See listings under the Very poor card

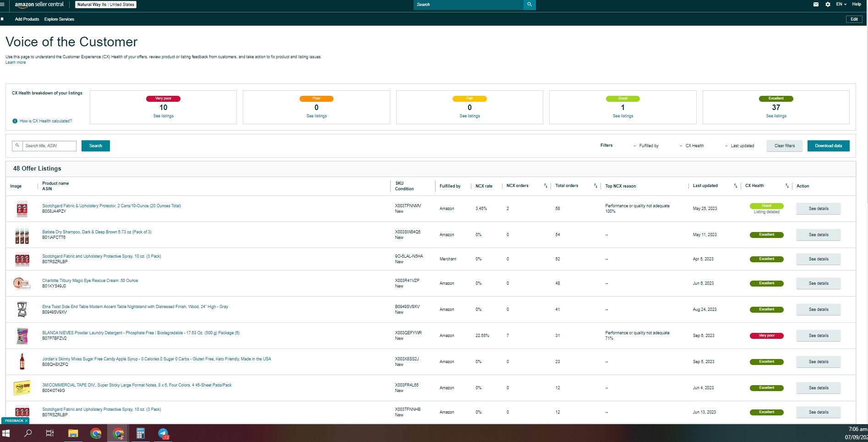click(164, 116)
